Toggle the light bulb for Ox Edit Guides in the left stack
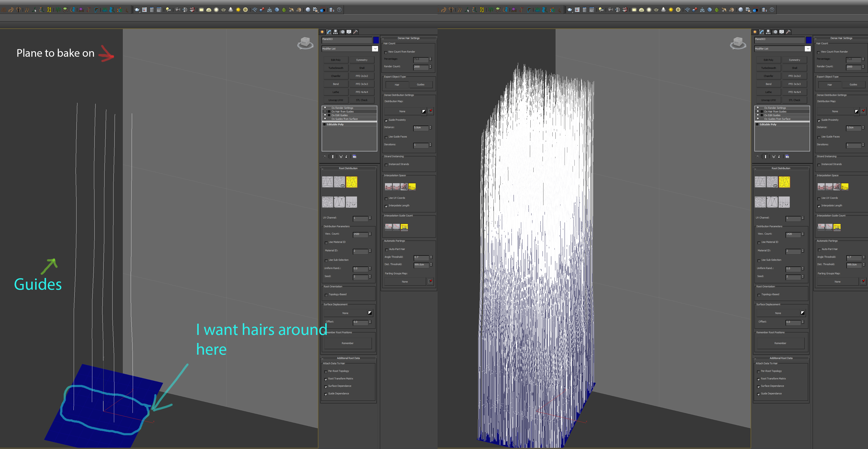868x449 pixels. coord(325,115)
